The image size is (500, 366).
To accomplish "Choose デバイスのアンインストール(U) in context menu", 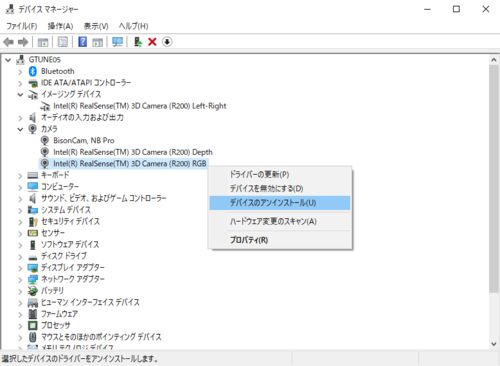I will [x=280, y=203].
